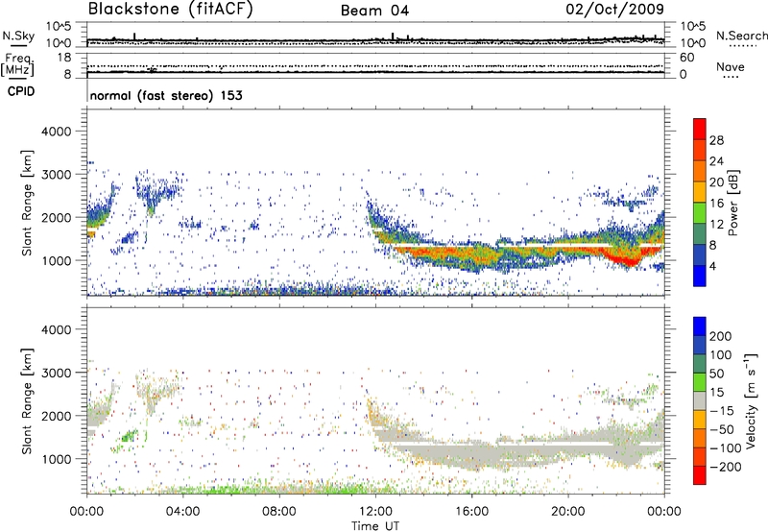
Task: Click the "16" tick on the power colorbar
Action: coord(716,203)
